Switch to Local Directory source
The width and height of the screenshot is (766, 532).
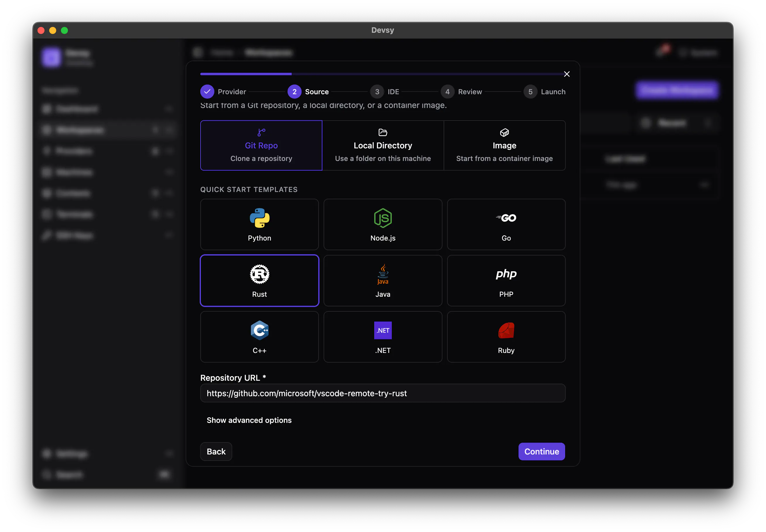click(x=383, y=145)
